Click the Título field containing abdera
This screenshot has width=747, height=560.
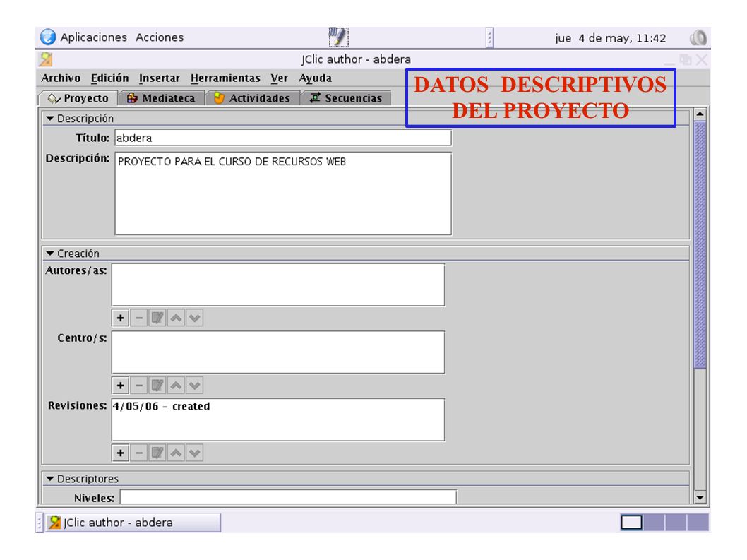(x=283, y=138)
